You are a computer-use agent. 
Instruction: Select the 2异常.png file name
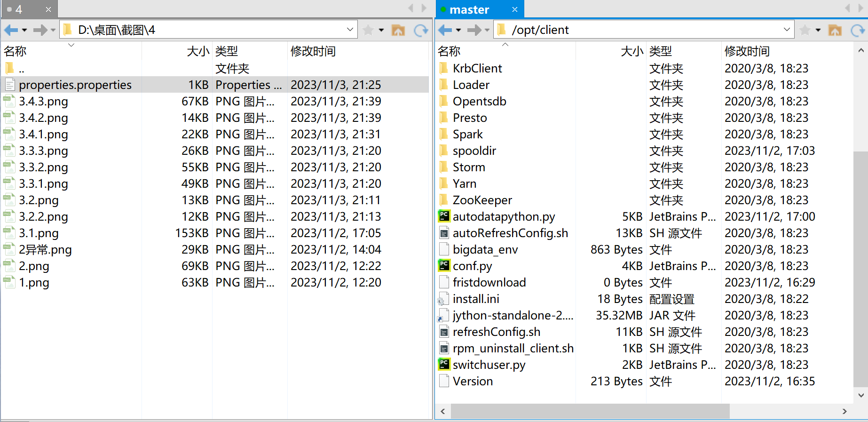(45, 249)
